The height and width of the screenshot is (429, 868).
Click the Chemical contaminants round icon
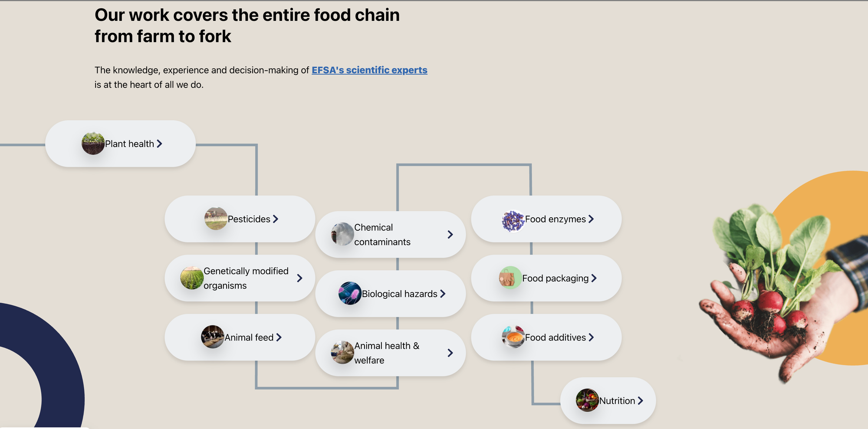click(x=342, y=234)
